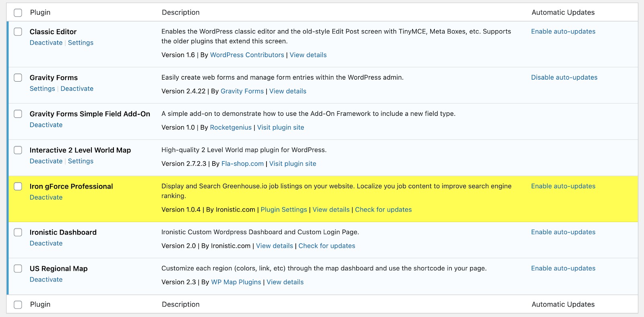The width and height of the screenshot is (644, 317).
Task: Tick the Ironistic Dashboard checkbox
Action: coord(18,232)
